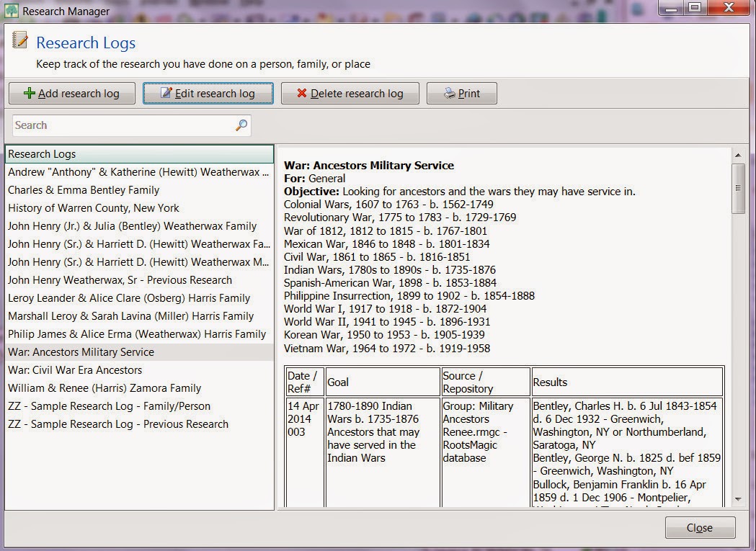
Task: Select Leroy Leander & Alice Clare (Osberg) Harris Family
Action: (139, 298)
